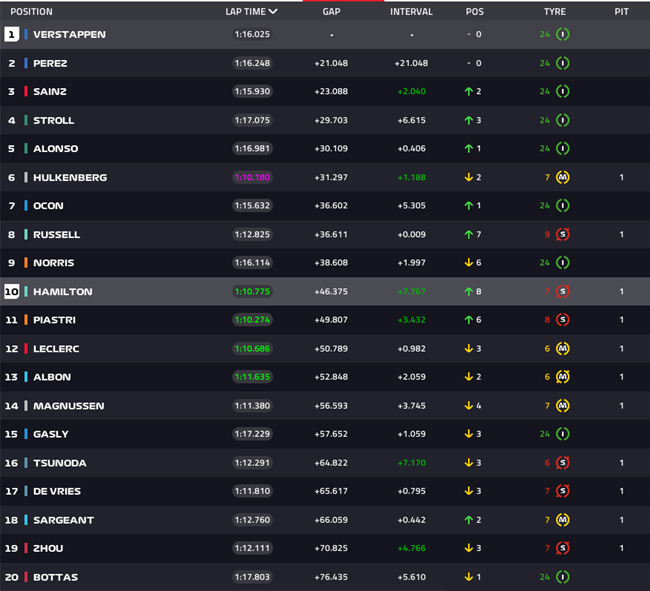Click Norris's intermediate tyre icon
The height and width of the screenshot is (591, 650).
click(x=563, y=263)
